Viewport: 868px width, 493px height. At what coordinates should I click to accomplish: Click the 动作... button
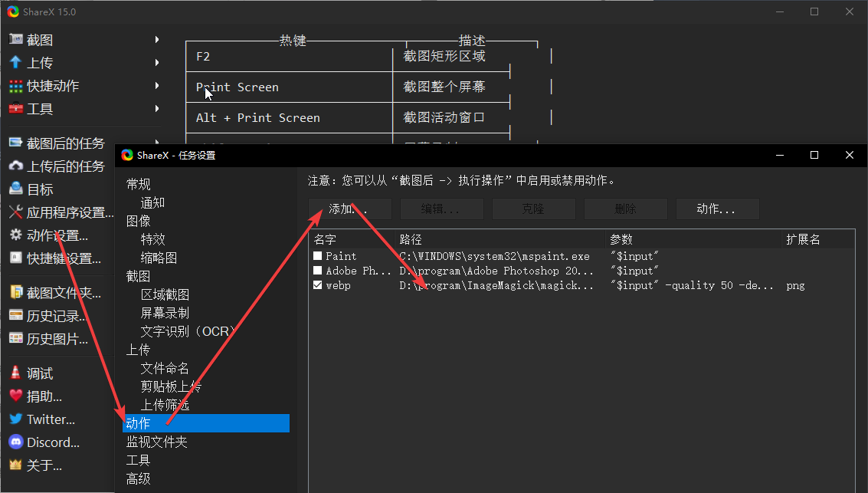click(x=717, y=209)
